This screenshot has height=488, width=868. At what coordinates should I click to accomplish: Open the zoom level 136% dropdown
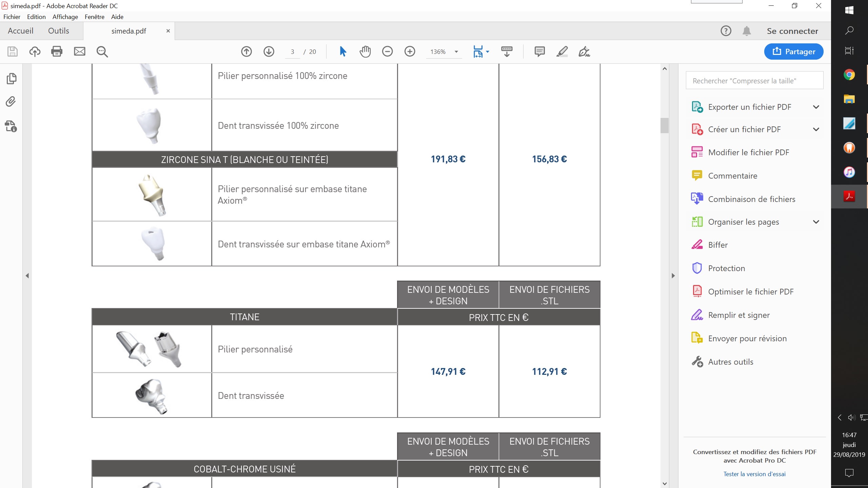(x=456, y=52)
